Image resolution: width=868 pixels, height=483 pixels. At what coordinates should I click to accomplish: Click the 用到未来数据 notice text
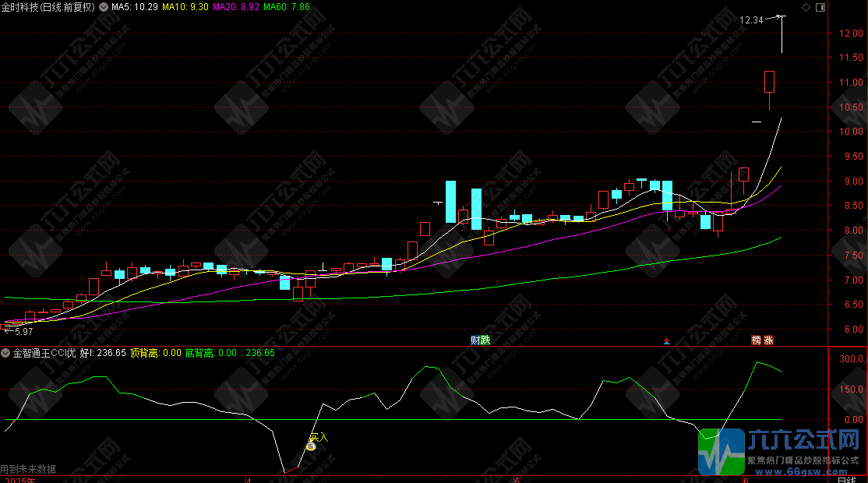pyautogui.click(x=28, y=470)
